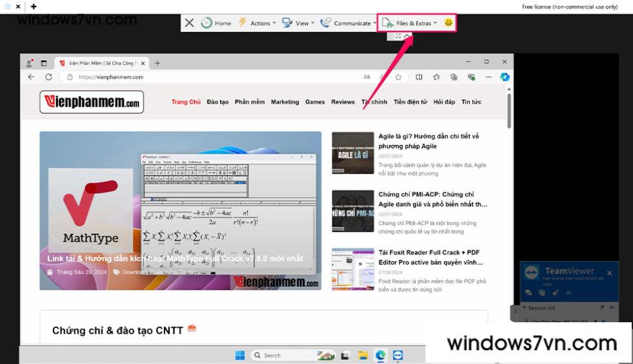Image resolution: width=633 pixels, height=364 pixels.
Task: Open Browser essentials heart icon
Action: 471,77
